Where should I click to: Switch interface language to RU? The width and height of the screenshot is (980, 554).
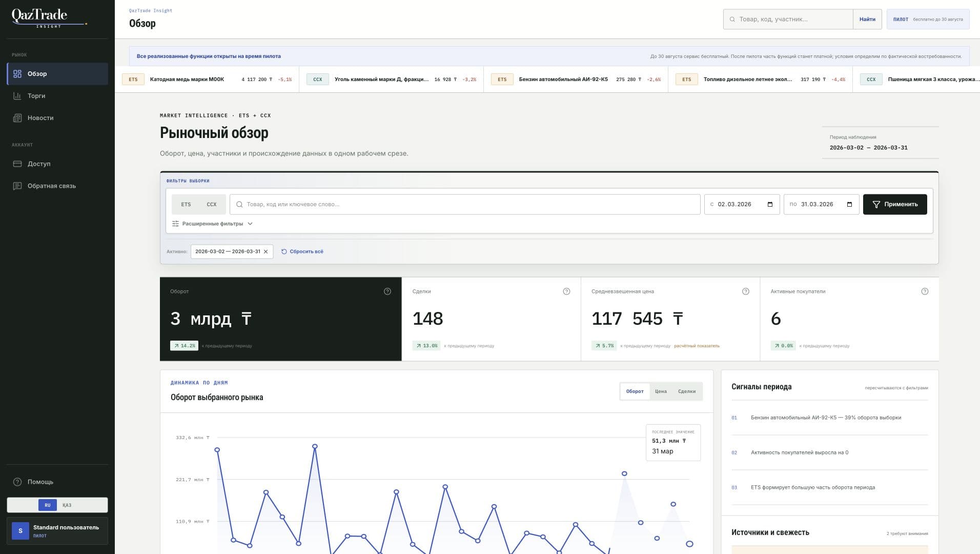coord(47,506)
